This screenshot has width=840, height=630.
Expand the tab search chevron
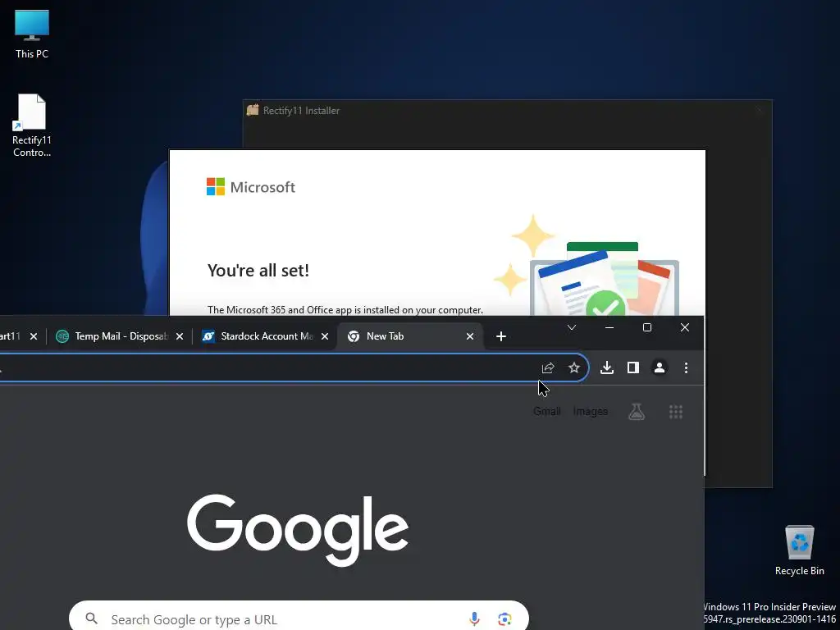tap(572, 327)
